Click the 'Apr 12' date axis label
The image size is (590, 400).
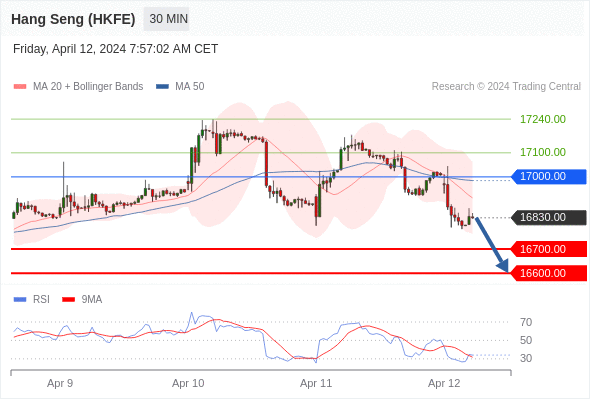[x=444, y=383]
